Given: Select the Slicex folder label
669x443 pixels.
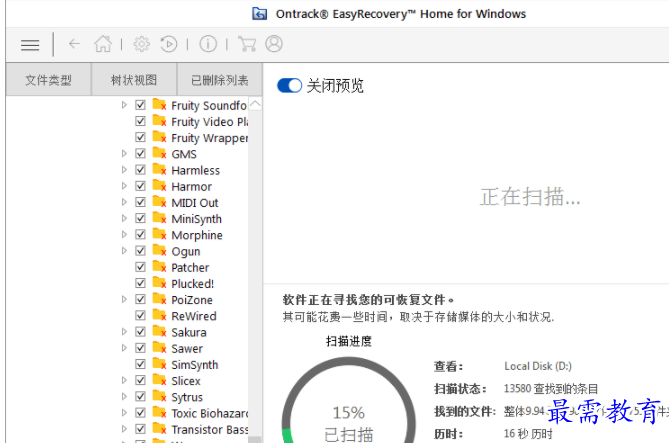Looking at the screenshot, I should point(186,381).
